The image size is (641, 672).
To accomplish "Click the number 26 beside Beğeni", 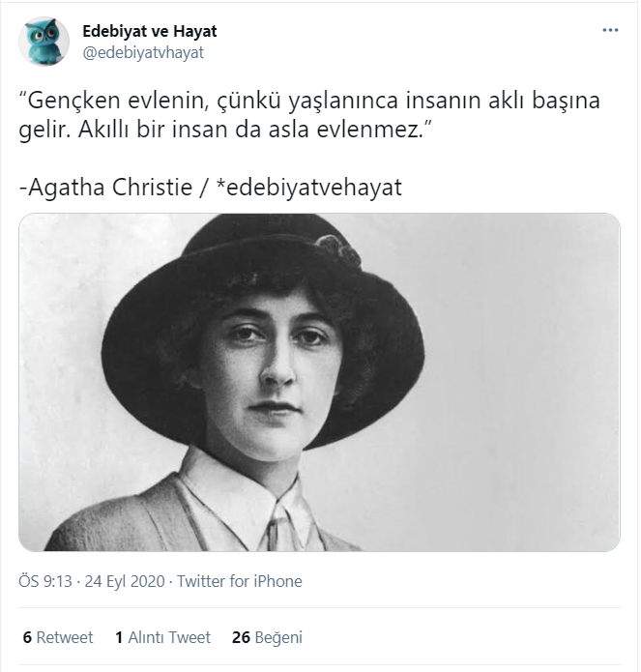I will pyautogui.click(x=241, y=637).
